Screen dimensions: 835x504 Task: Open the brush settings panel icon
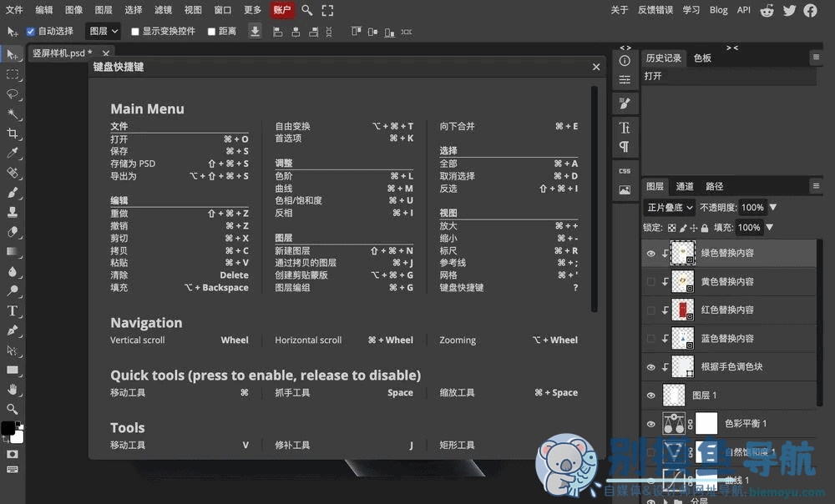click(x=625, y=103)
